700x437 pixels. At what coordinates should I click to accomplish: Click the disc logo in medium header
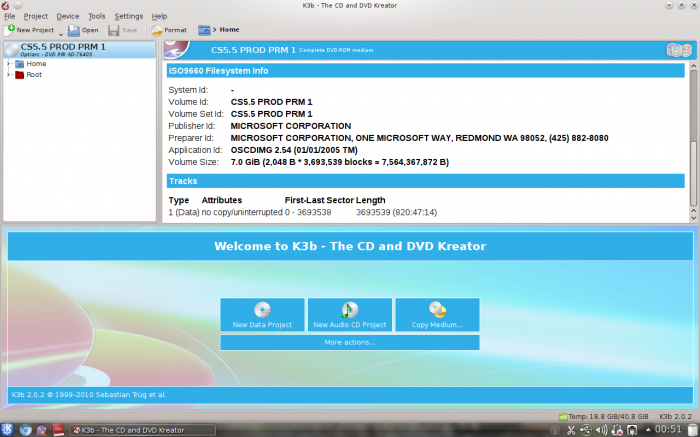pos(176,50)
